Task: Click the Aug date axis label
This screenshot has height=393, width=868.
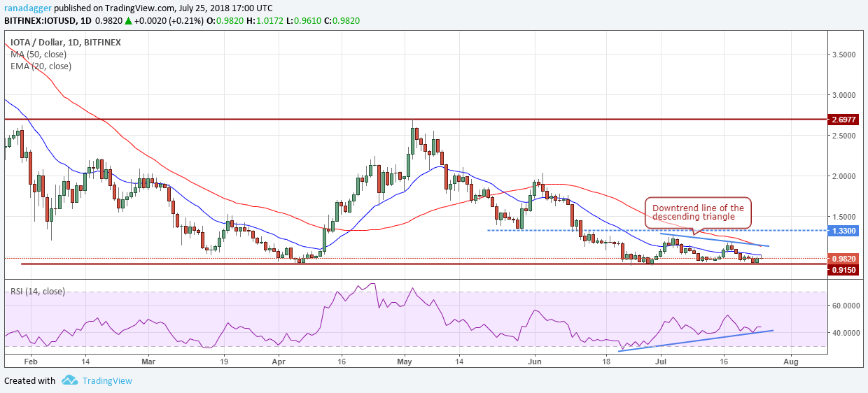Action: 790,363
